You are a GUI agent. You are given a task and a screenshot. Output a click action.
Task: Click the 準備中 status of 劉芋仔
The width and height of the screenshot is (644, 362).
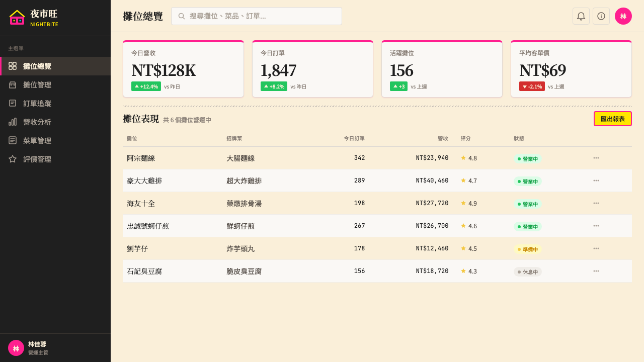point(528,249)
